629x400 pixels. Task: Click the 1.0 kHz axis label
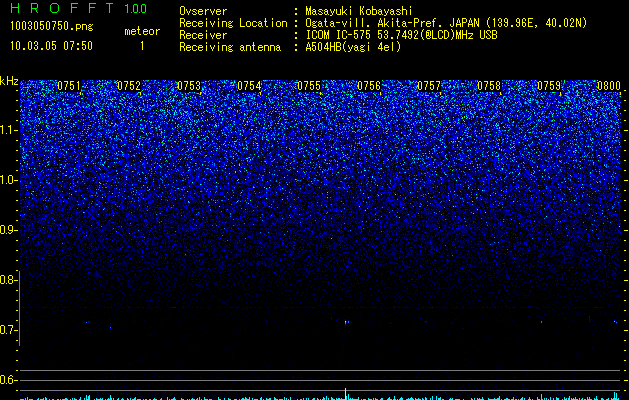coord(8,180)
